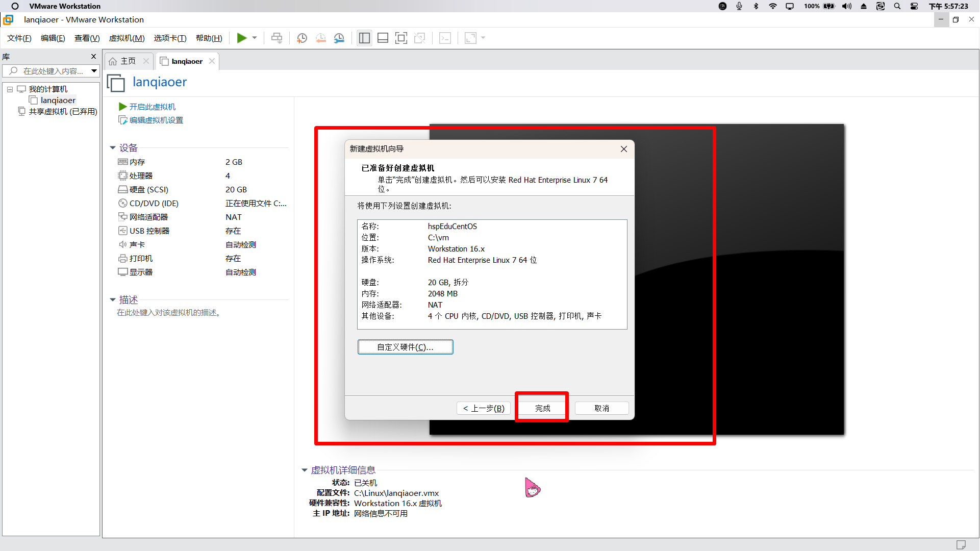
Task: Click the revert to snapshot icon
Action: (321, 38)
